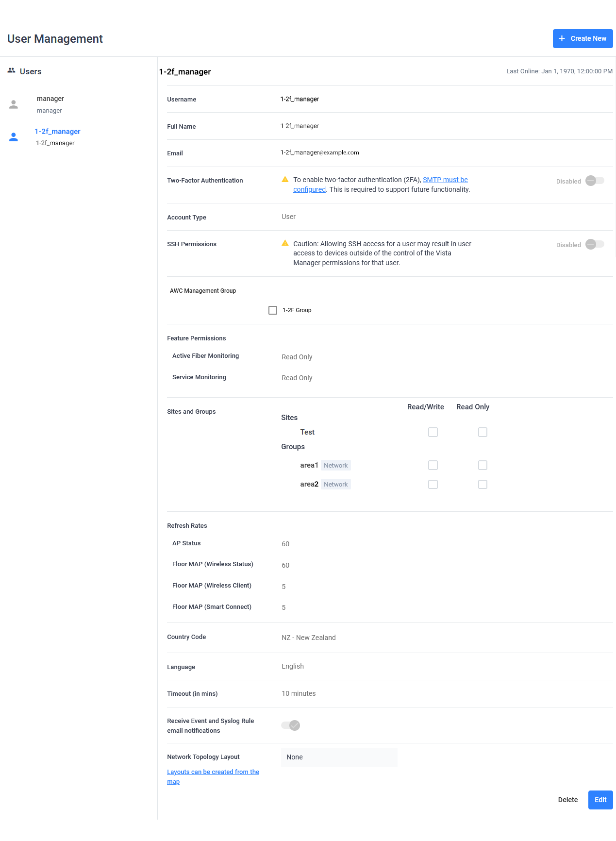The width and height of the screenshot is (616, 841).
Task: Click the Users group icon in sidebar
Action: click(11, 71)
